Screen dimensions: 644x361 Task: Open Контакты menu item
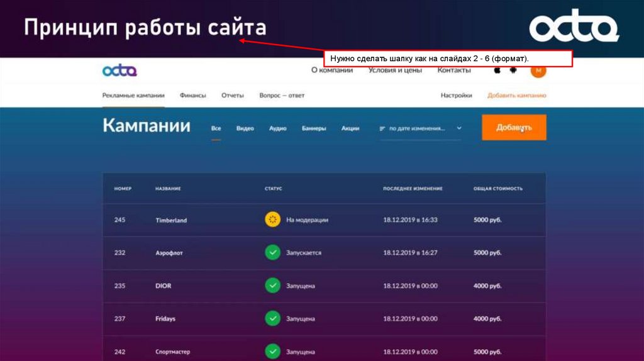[454, 70]
